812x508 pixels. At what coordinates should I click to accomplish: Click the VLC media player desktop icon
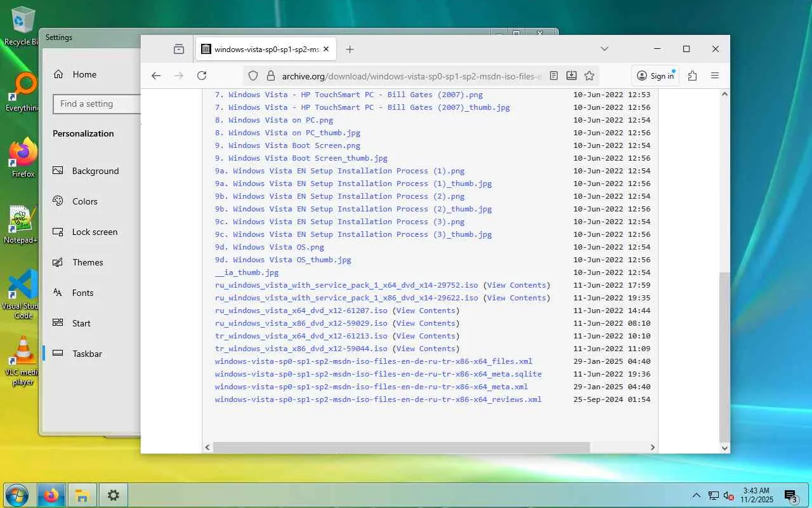pos(23,360)
